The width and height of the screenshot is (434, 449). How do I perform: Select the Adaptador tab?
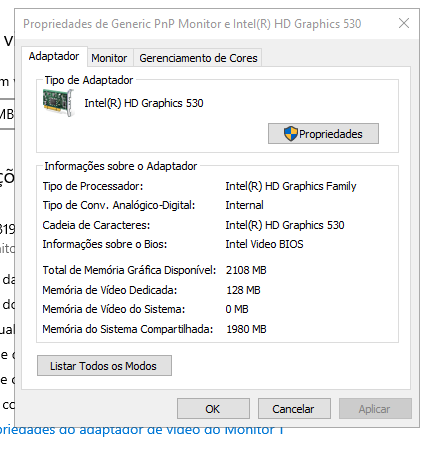(54, 56)
